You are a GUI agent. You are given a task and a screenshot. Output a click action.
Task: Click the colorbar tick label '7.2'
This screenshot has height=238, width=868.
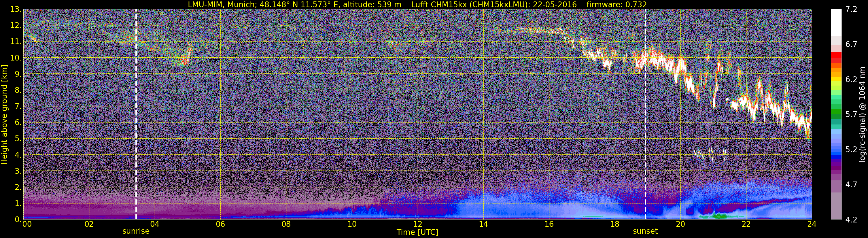pos(851,9)
